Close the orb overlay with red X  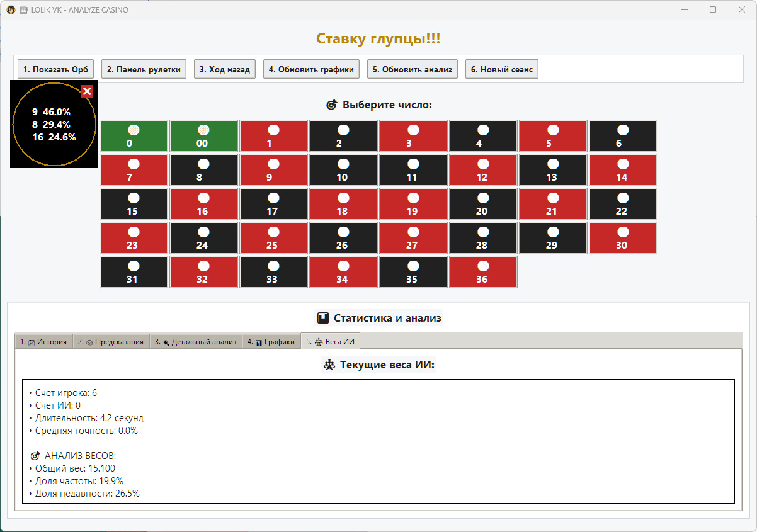click(x=87, y=92)
